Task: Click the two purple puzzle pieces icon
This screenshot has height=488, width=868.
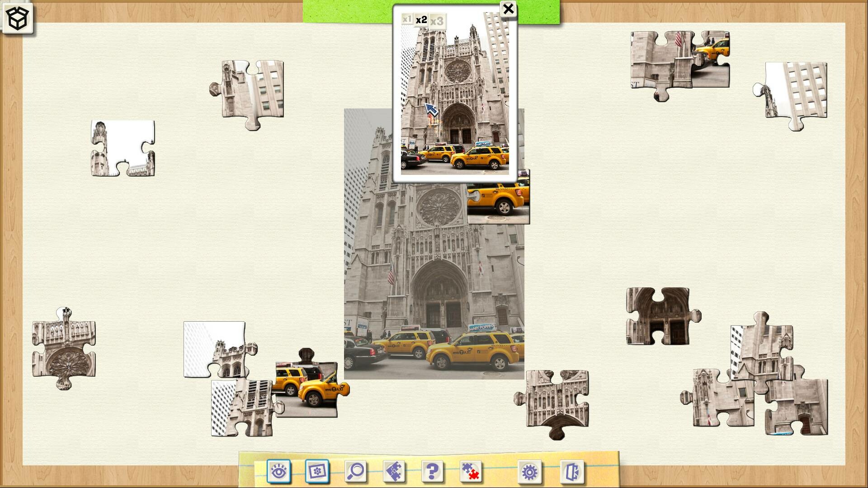Action: (x=394, y=472)
